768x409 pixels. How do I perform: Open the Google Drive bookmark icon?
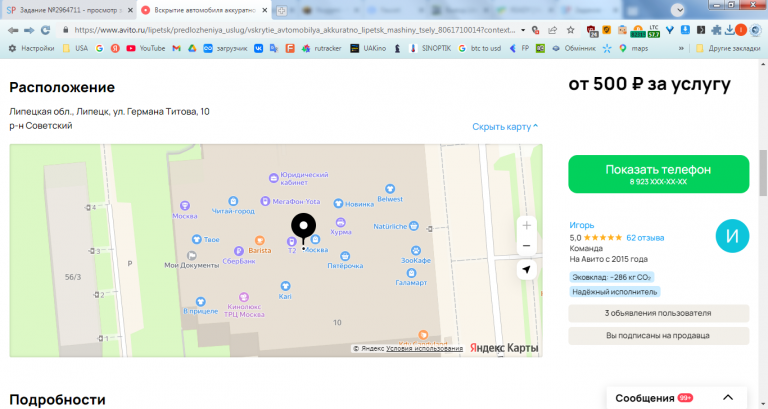pos(192,48)
